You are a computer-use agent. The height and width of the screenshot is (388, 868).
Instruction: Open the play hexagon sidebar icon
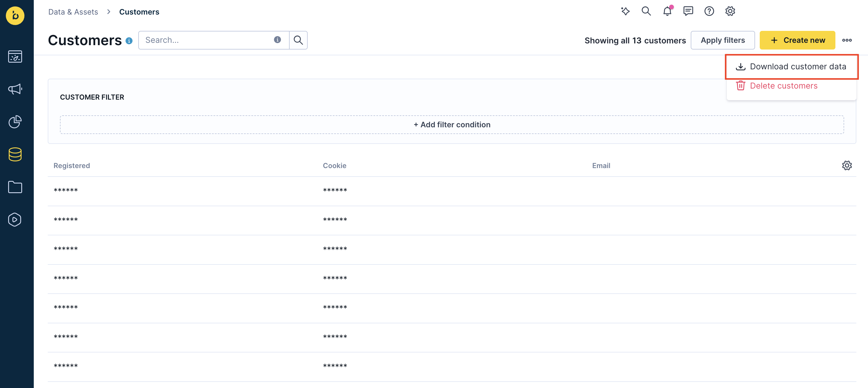point(15,219)
